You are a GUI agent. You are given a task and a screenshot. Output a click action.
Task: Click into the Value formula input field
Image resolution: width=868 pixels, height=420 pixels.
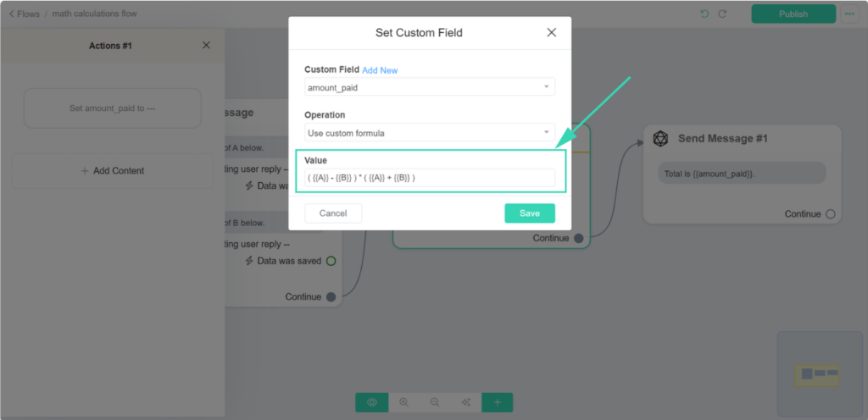430,178
